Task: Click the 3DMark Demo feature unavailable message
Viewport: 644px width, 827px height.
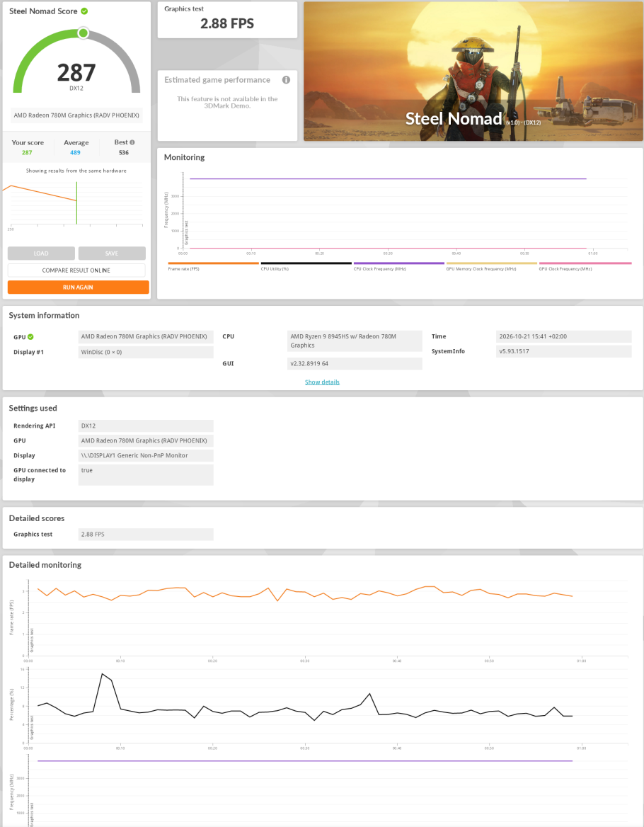Action: [x=227, y=103]
